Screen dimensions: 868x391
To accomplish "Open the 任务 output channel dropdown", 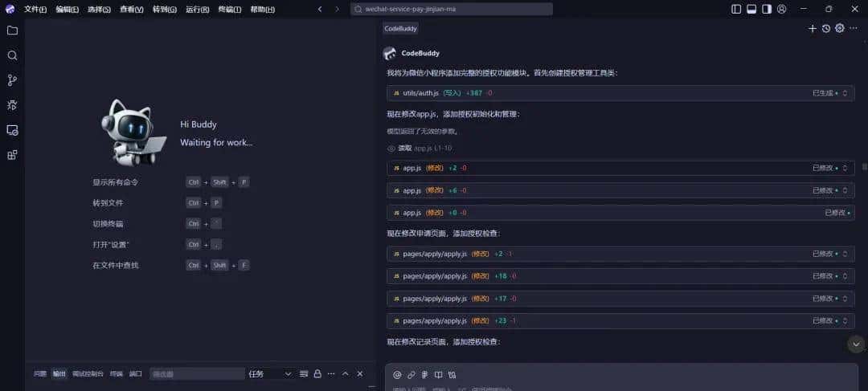I will (269, 374).
